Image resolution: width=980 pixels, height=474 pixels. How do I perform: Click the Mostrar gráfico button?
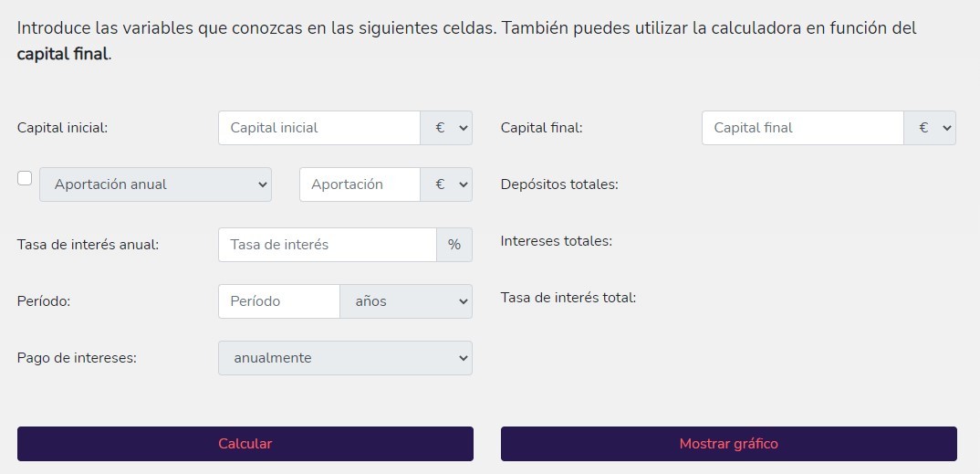click(729, 444)
